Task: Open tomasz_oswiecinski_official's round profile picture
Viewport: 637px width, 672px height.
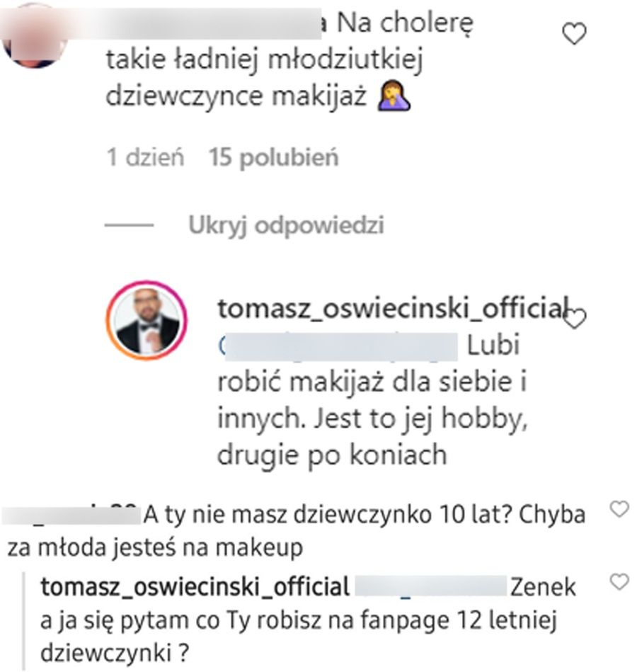Action: click(x=146, y=321)
